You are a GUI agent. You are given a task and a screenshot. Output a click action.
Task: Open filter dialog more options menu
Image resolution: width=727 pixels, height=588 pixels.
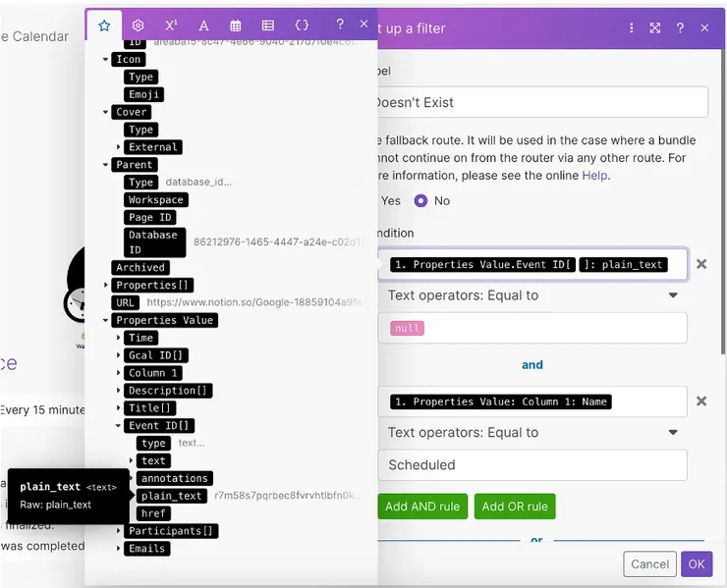click(x=631, y=28)
